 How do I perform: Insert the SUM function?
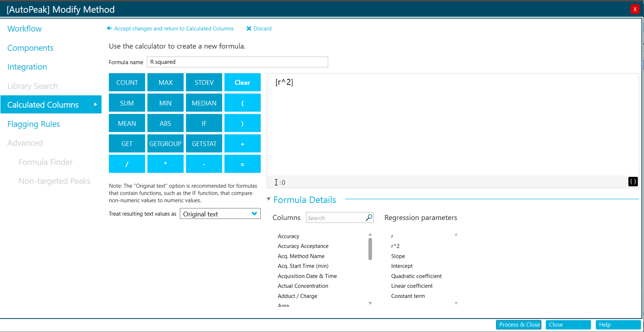pyautogui.click(x=127, y=103)
